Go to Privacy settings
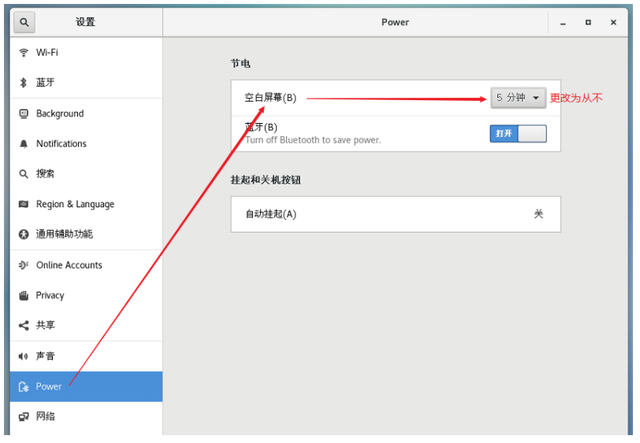The width and height of the screenshot is (640, 443). point(86,295)
